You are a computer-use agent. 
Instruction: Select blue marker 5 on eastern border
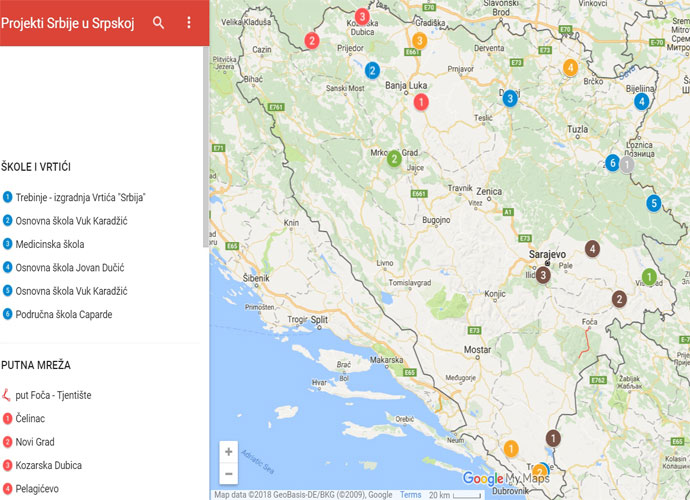pyautogui.click(x=653, y=203)
